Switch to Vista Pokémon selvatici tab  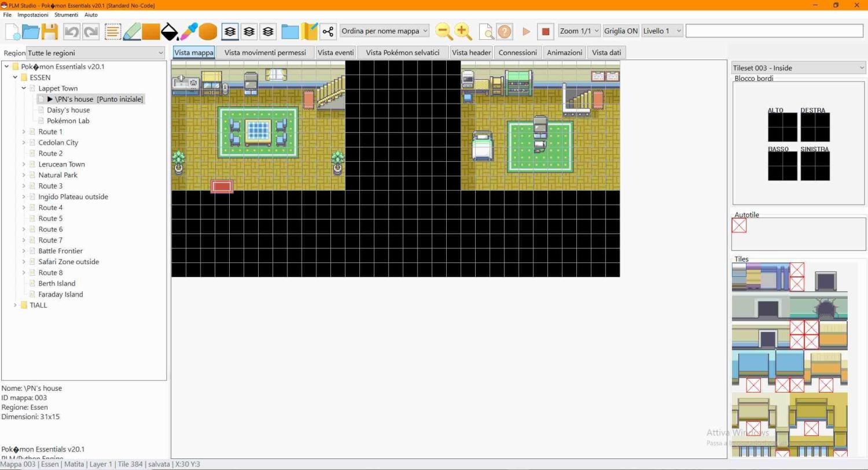(x=403, y=53)
